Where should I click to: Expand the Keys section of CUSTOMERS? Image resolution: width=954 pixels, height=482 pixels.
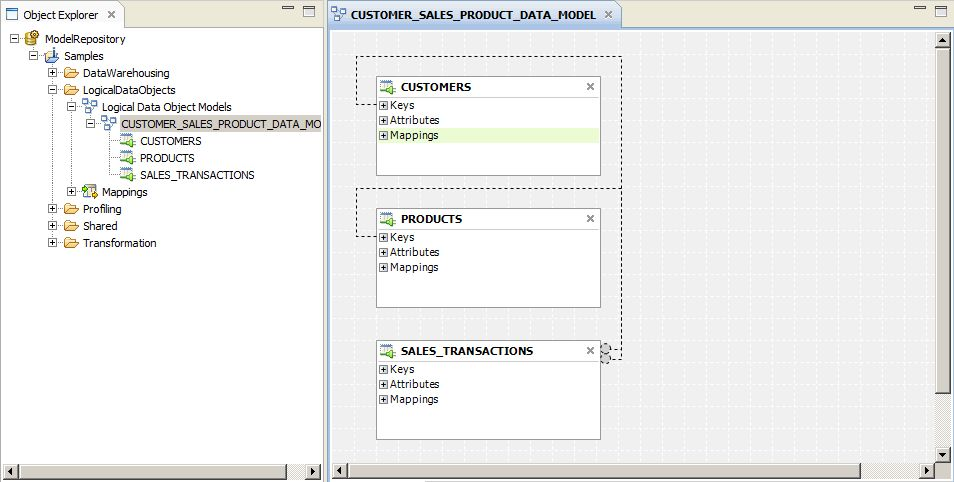point(383,105)
